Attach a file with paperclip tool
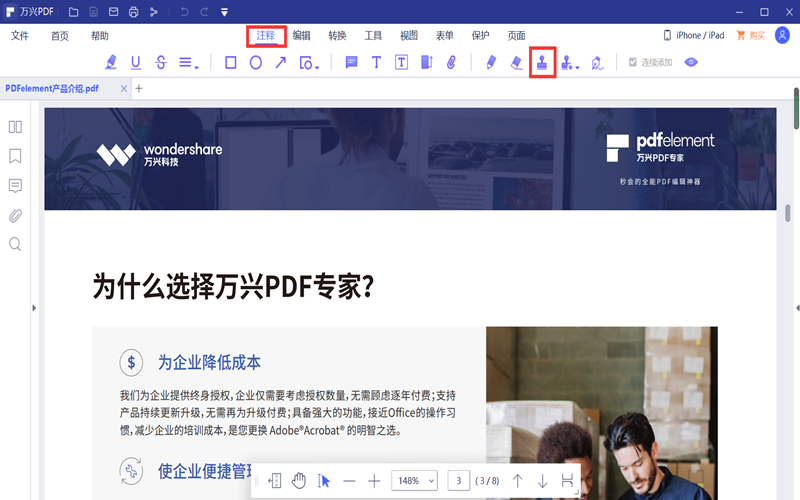The height and width of the screenshot is (500, 800). (451, 62)
